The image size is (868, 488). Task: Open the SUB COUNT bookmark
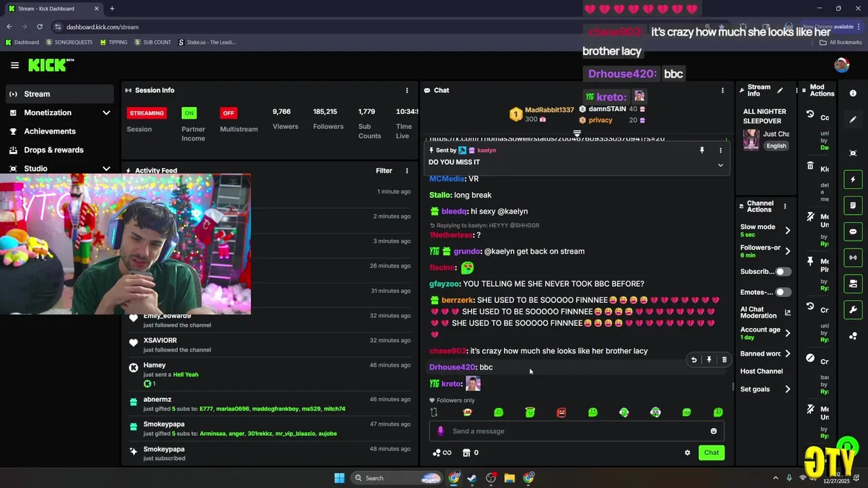point(153,42)
